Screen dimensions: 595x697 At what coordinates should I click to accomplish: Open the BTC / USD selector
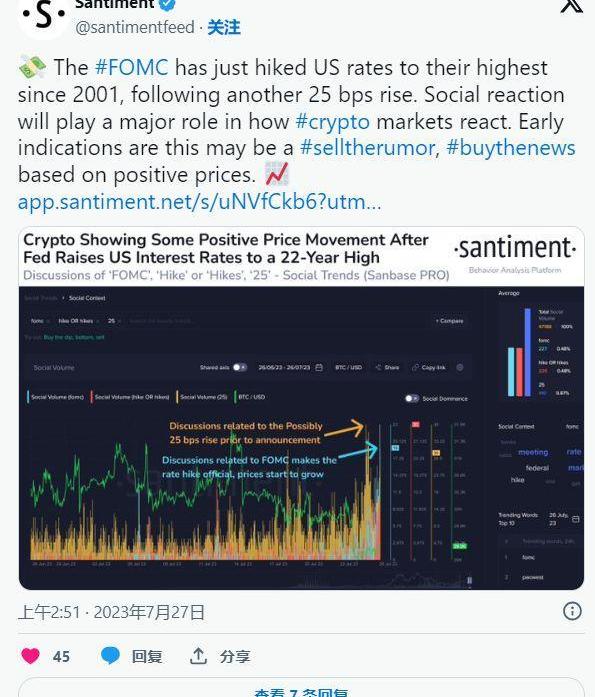(x=348, y=368)
